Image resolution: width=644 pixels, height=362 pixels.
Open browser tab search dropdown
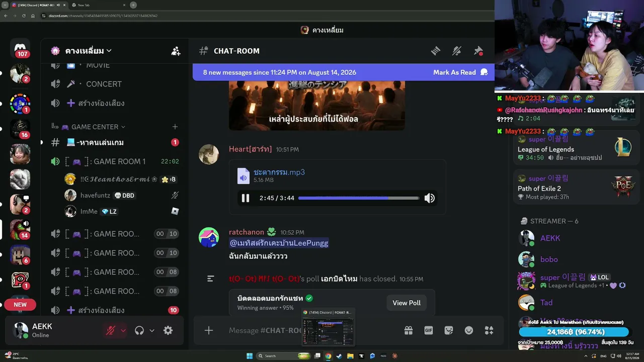(5, 5)
